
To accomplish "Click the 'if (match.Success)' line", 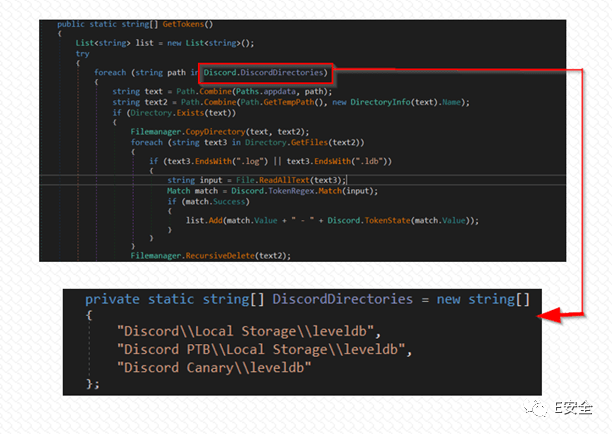I will [208, 202].
